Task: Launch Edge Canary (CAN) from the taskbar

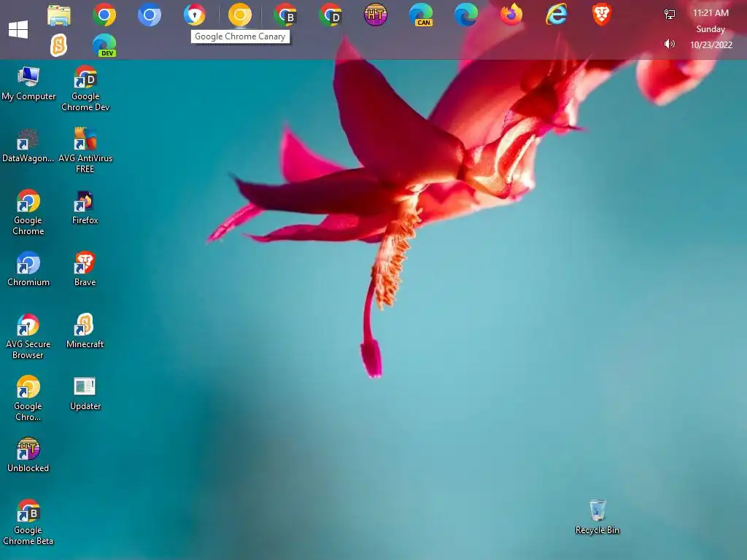Action: [421, 15]
